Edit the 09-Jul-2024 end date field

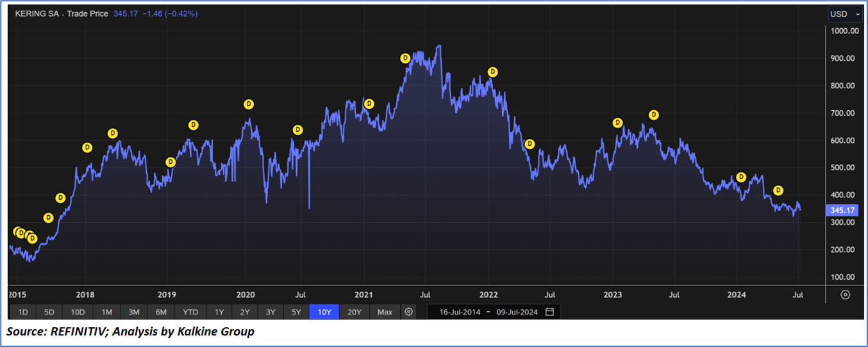517,312
